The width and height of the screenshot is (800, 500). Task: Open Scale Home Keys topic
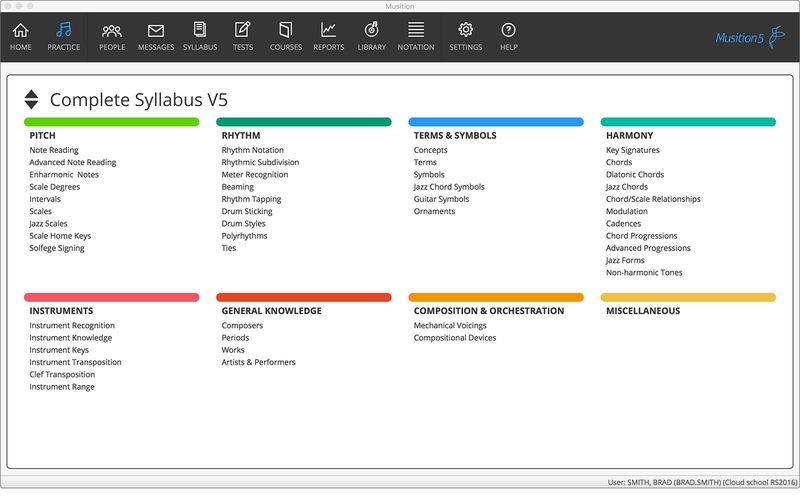(60, 236)
